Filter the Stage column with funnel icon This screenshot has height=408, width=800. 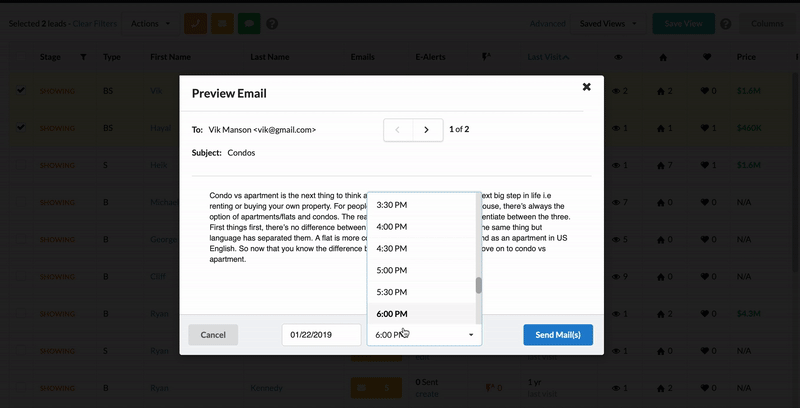(x=82, y=58)
